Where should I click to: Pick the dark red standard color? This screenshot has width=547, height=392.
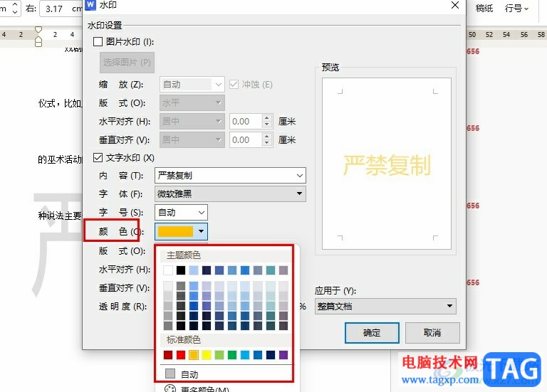[168, 355]
